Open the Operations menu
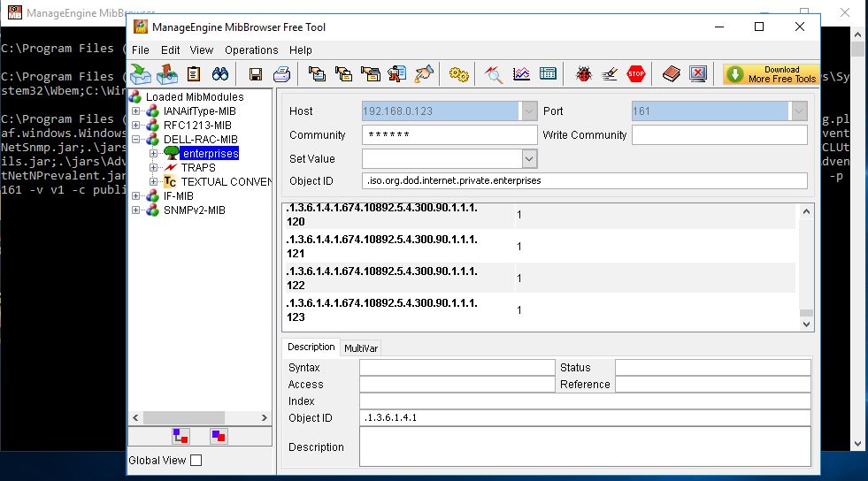The width and height of the screenshot is (868, 481). [x=251, y=50]
